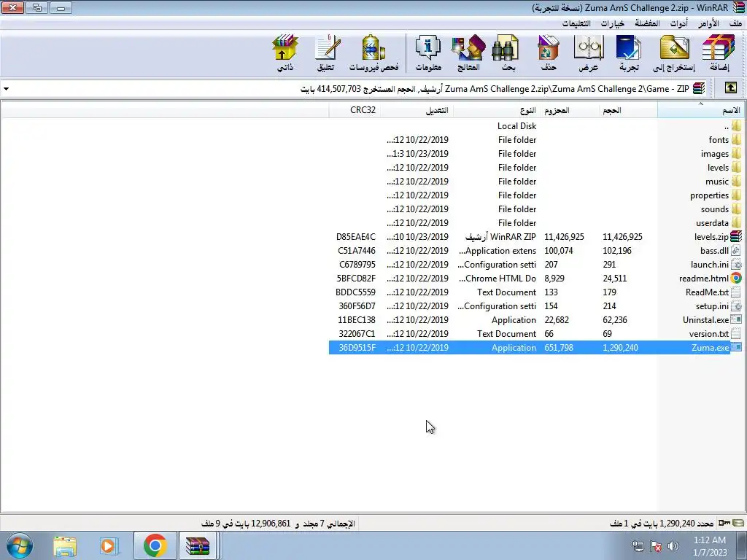Open the File (ملف) menu
Screen dimensions: 747x560
pyautogui.click(x=735, y=23)
